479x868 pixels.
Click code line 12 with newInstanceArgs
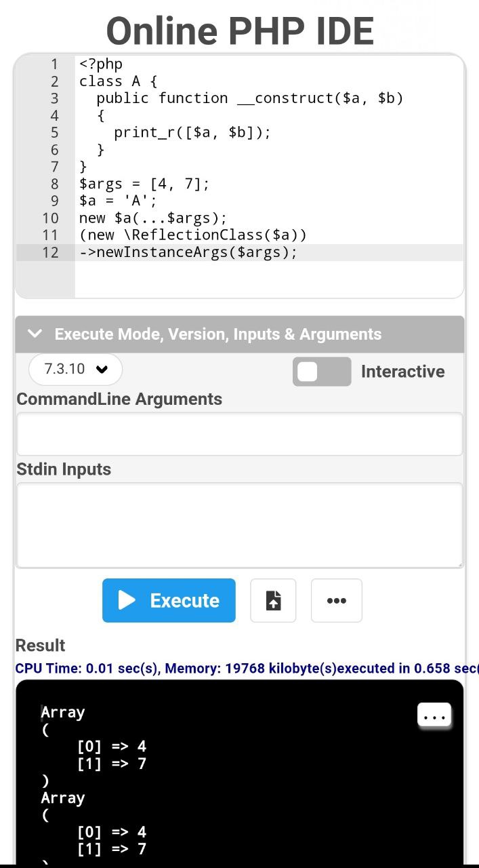(x=188, y=252)
